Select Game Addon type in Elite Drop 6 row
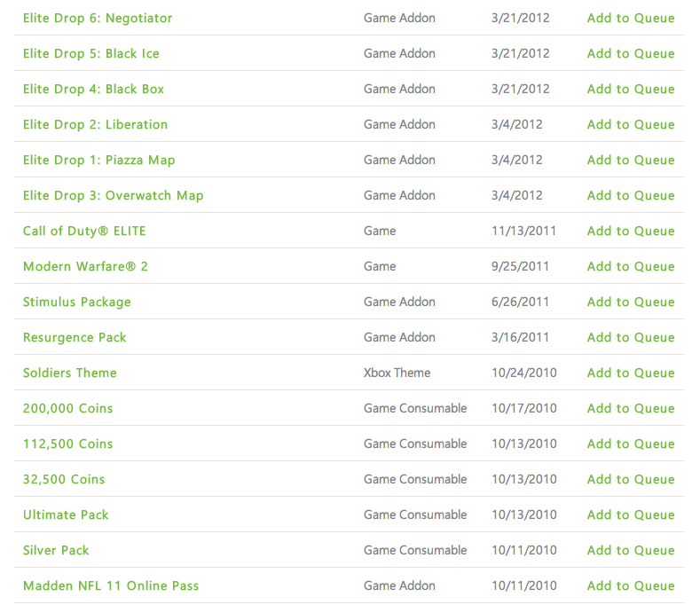Image resolution: width=700 pixels, height=605 pixels. pyautogui.click(x=399, y=18)
